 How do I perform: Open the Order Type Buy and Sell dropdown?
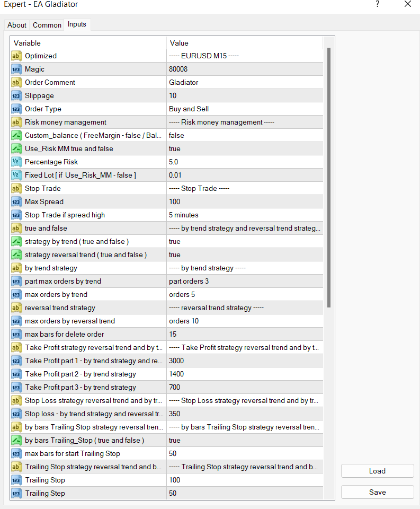[244, 109]
